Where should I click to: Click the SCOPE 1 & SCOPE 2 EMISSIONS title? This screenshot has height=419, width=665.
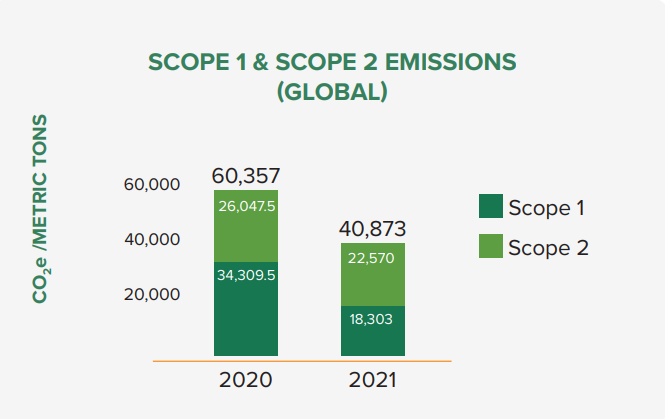[332, 62]
